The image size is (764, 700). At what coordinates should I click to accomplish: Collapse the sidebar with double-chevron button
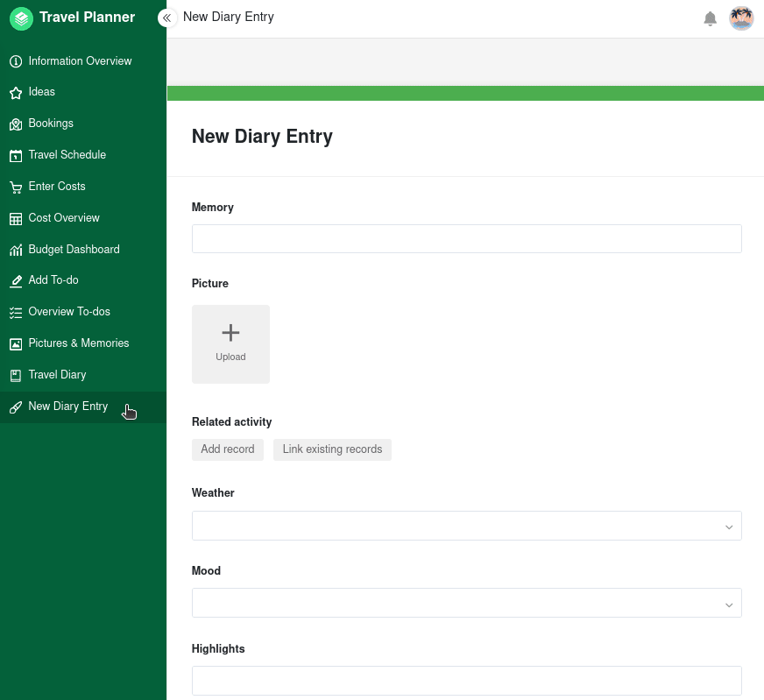click(166, 18)
